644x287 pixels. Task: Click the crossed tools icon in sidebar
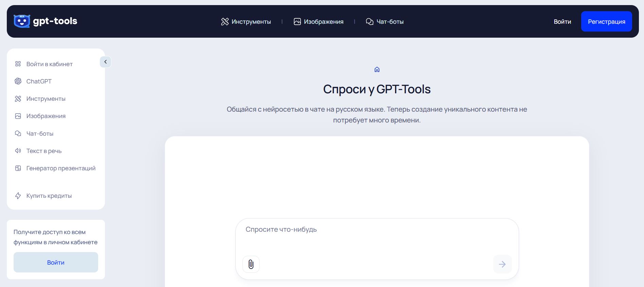(18, 99)
